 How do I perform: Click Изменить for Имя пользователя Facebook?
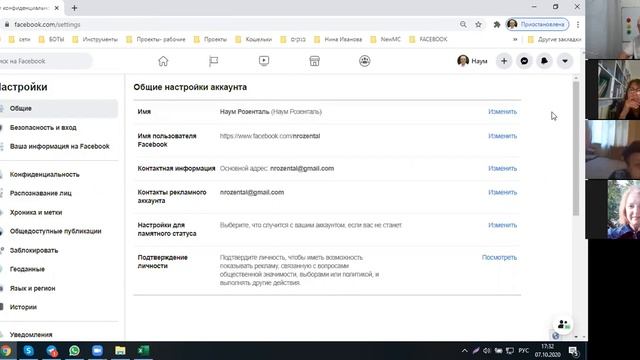(502, 136)
